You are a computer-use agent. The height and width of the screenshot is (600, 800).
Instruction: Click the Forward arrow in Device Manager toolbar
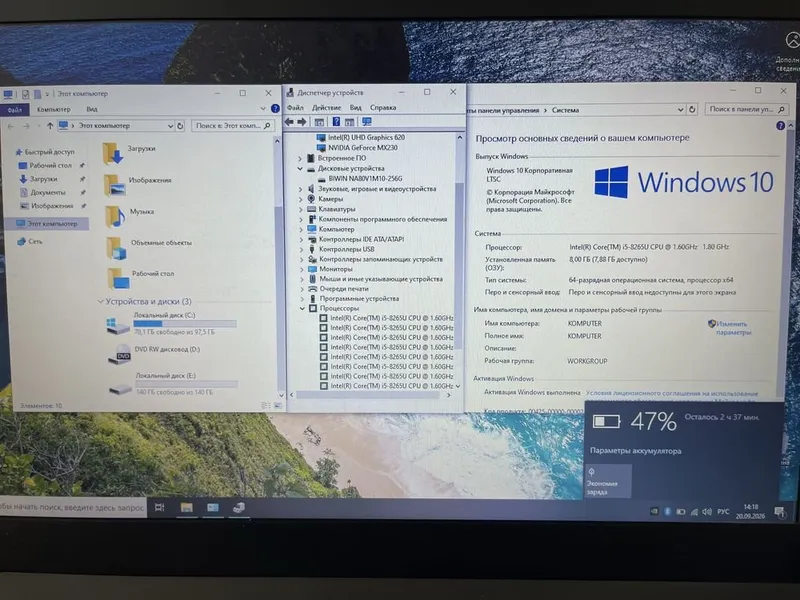302,121
